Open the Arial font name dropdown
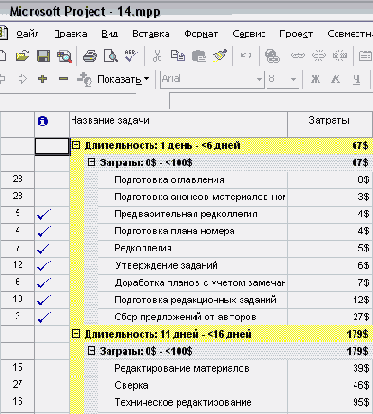The image size is (373, 414). click(x=259, y=80)
